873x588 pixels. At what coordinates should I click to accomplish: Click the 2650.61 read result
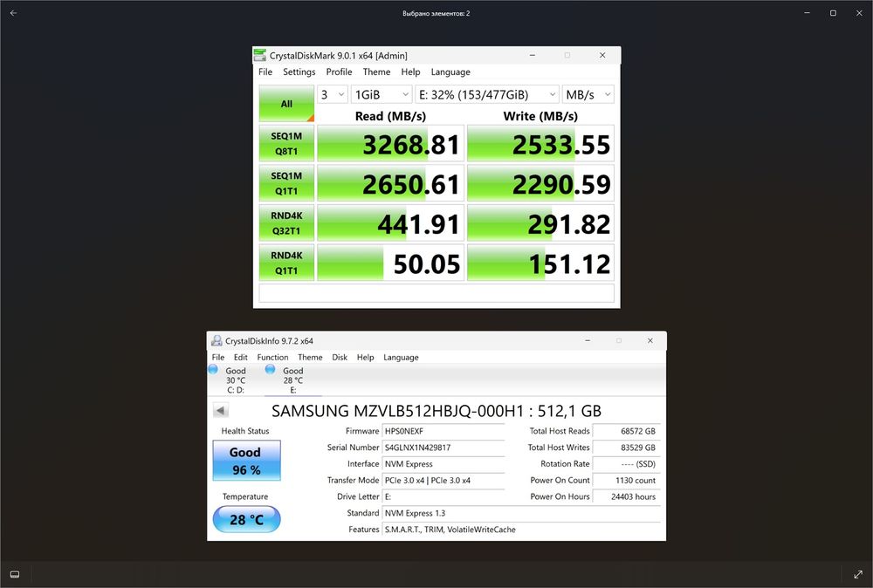(390, 183)
